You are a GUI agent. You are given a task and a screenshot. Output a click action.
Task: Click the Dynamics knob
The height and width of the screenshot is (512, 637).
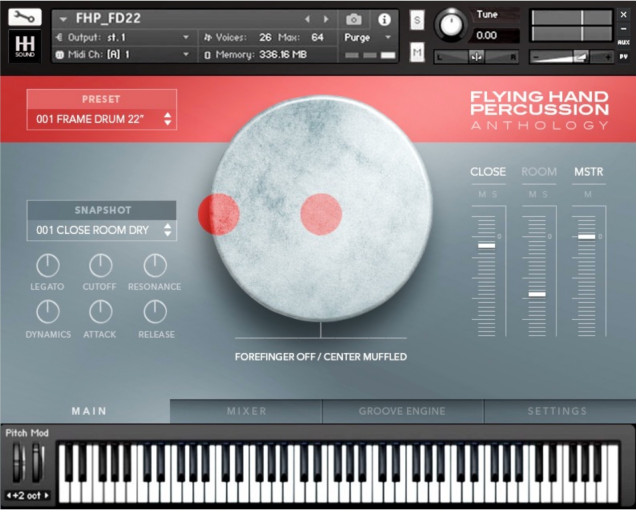[48, 312]
